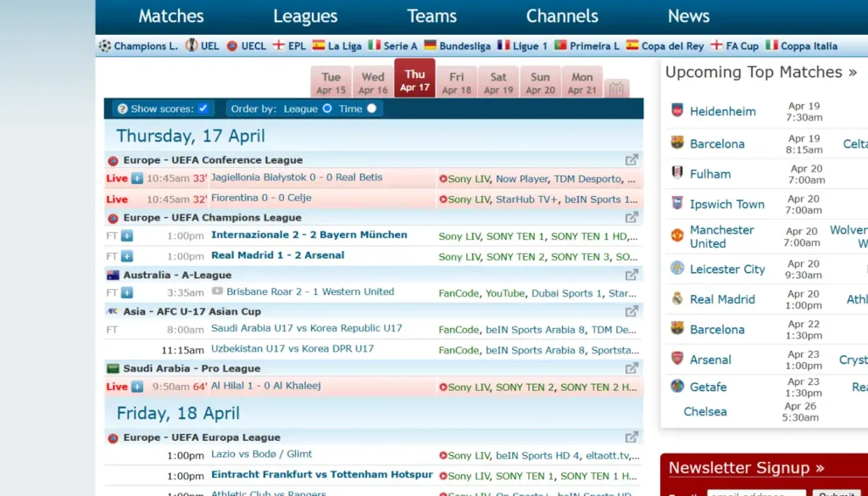Select Order by Time radio button
Viewport: 868px width, 496px height.
[x=371, y=109]
